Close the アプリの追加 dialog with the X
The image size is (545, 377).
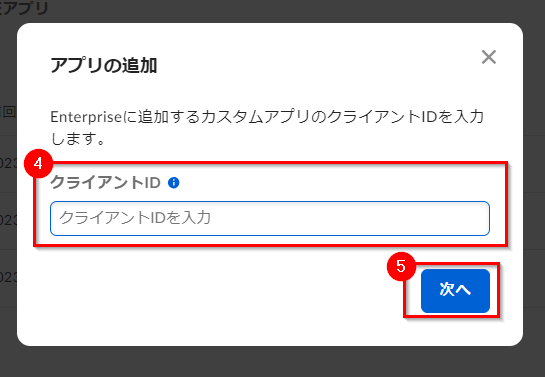pyautogui.click(x=489, y=57)
